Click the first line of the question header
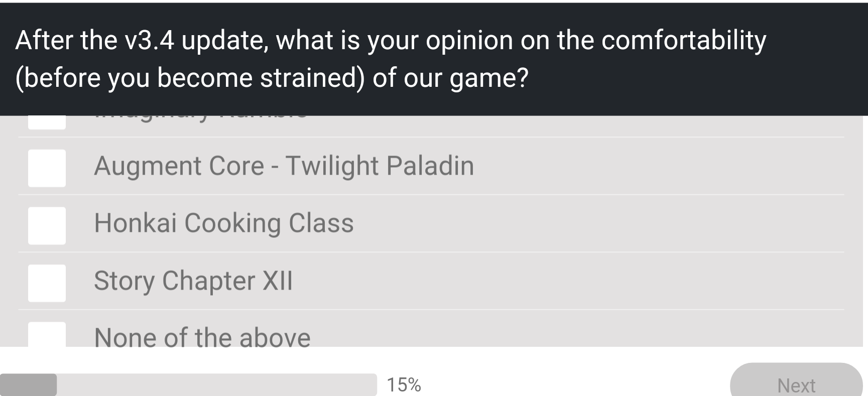The width and height of the screenshot is (868, 396). click(391, 41)
